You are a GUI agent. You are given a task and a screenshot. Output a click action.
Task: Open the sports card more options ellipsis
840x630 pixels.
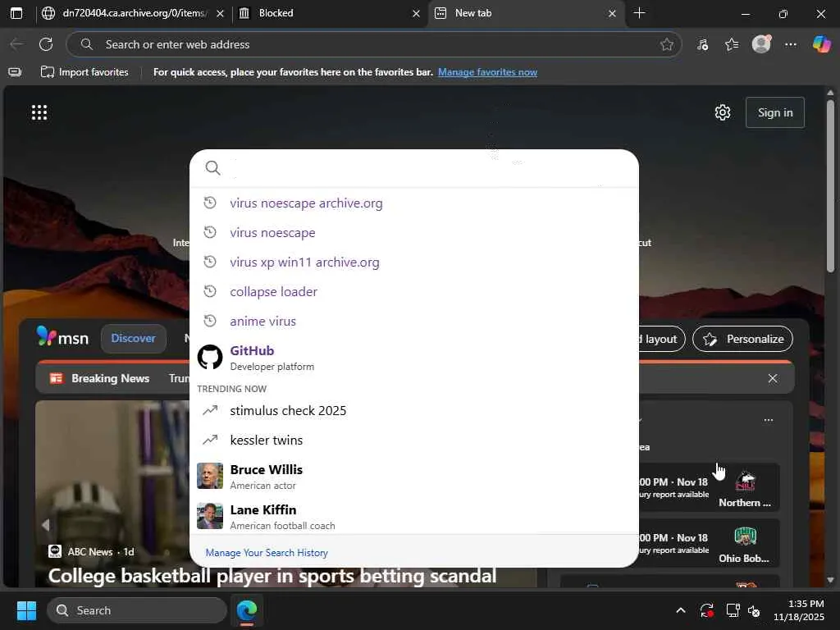768,420
